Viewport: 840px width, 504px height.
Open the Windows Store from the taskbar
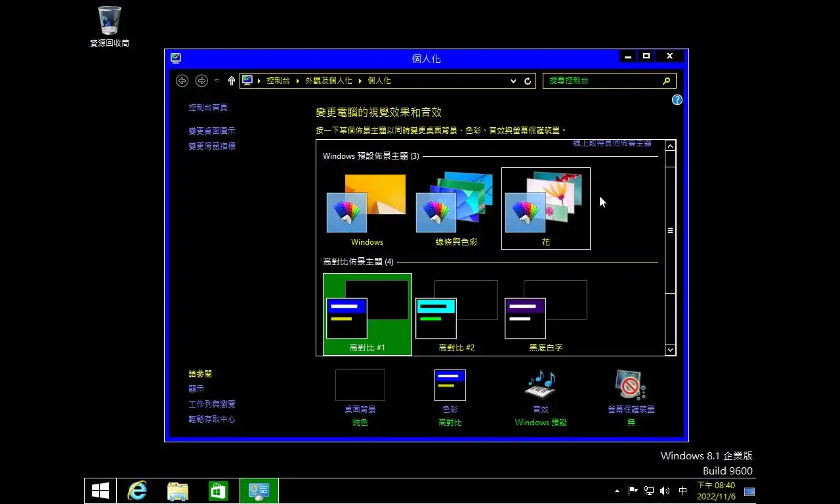(x=218, y=491)
